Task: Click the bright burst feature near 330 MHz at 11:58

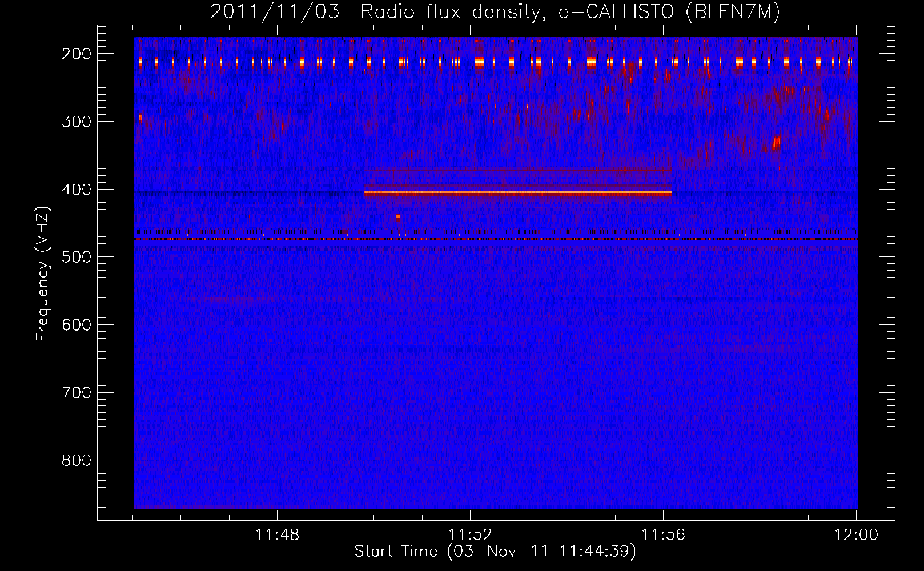Action: (776, 142)
